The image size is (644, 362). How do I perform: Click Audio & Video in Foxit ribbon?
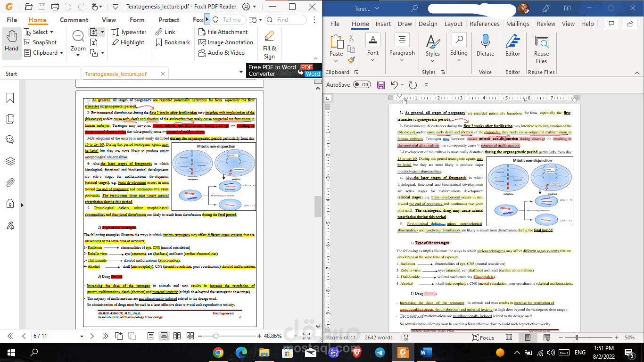click(221, 53)
